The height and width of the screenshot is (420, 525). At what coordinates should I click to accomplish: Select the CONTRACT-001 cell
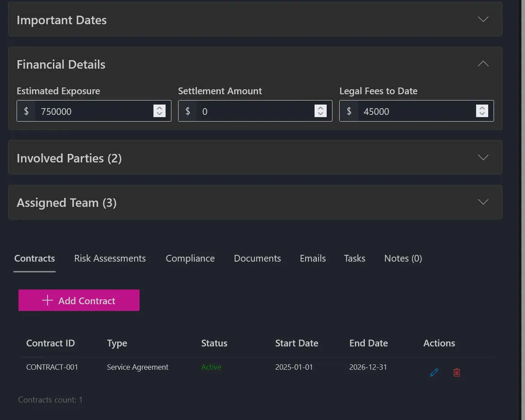pos(52,367)
